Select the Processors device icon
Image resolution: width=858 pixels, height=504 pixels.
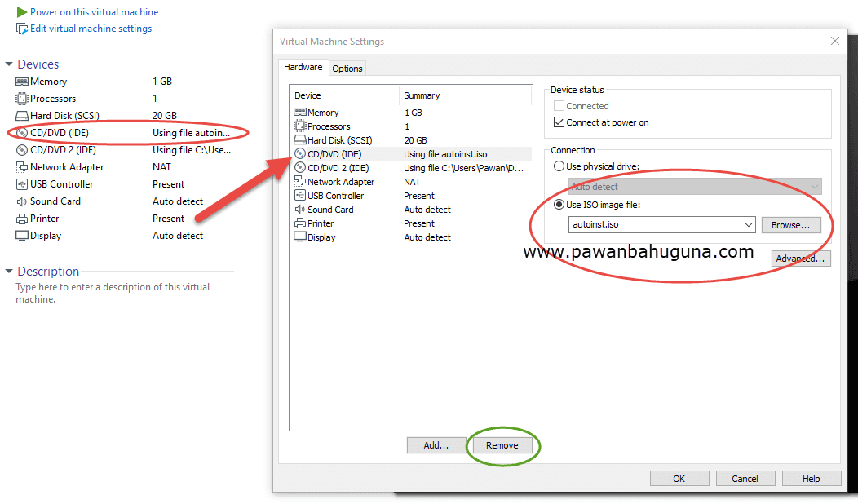tap(299, 126)
